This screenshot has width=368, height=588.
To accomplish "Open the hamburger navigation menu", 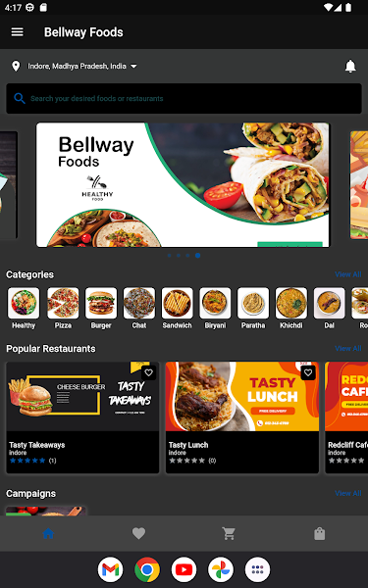I will point(18,32).
